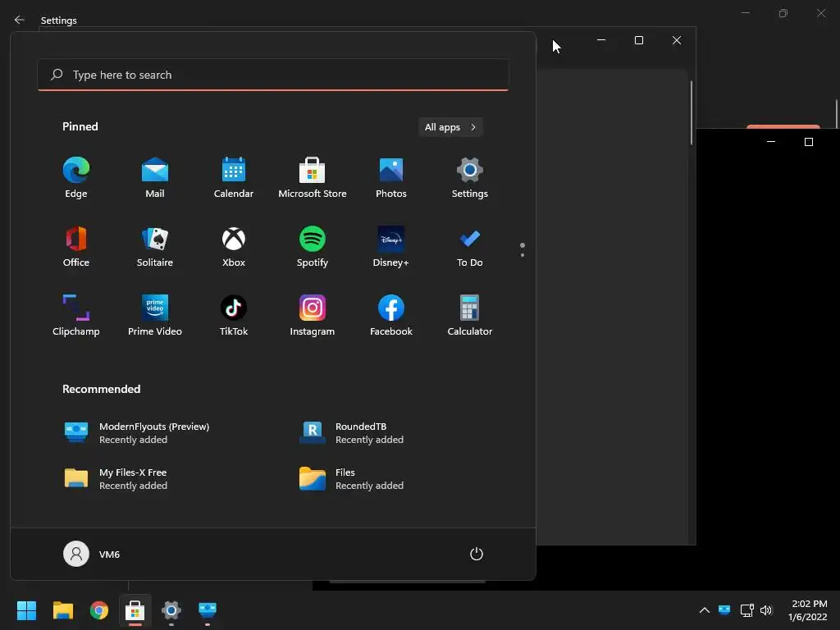This screenshot has width=840, height=630.
Task: Launch the Disney+ app
Action: click(391, 246)
